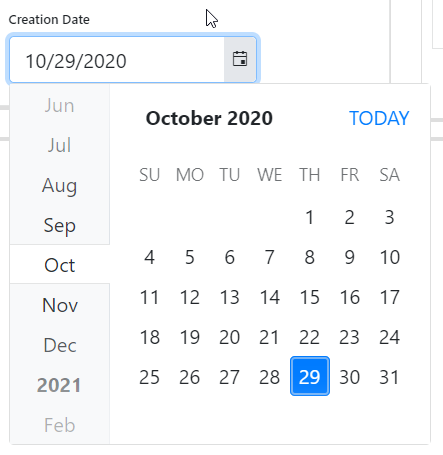The image size is (443, 455).
Task: Click the calendar icon button
Action: (240, 59)
